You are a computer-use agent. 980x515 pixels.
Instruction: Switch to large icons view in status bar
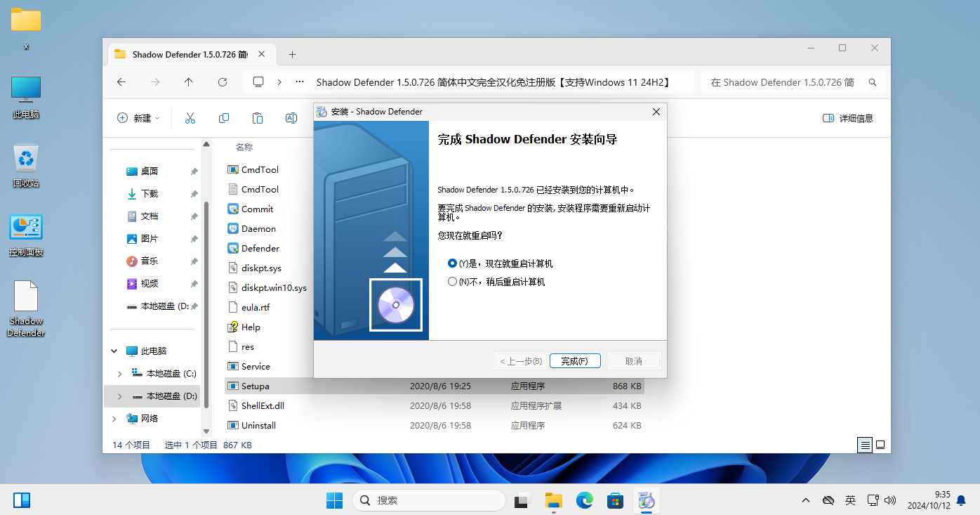880,445
